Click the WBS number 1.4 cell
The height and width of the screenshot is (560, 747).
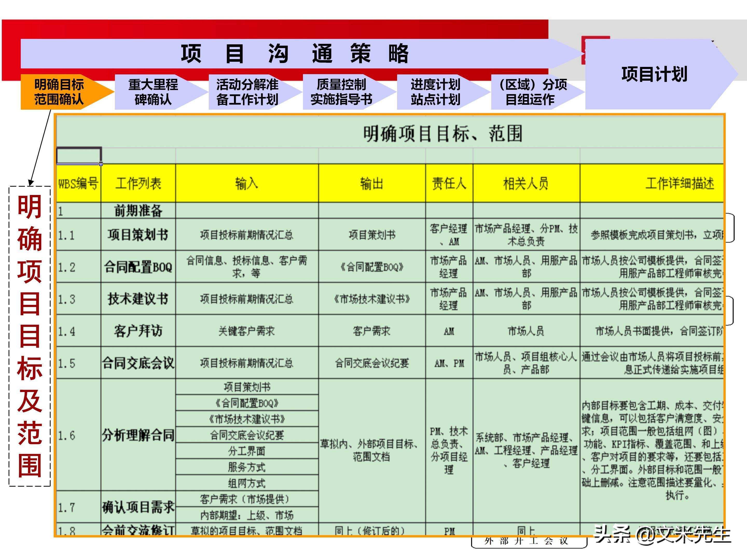[x=79, y=331]
